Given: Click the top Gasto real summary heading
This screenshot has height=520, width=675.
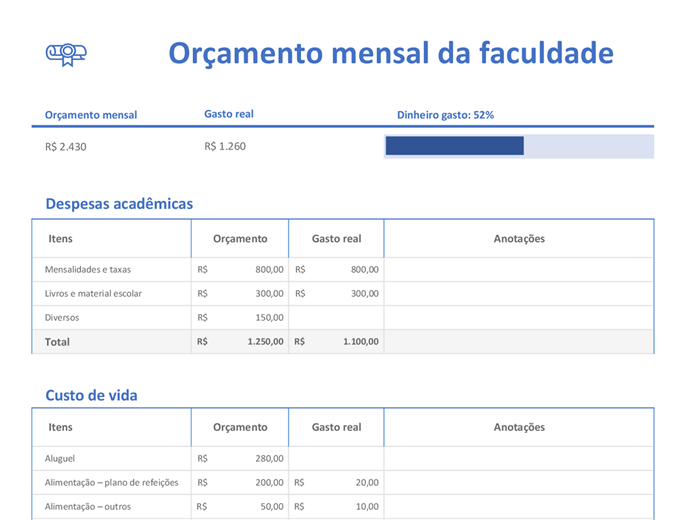Looking at the screenshot, I should (229, 114).
